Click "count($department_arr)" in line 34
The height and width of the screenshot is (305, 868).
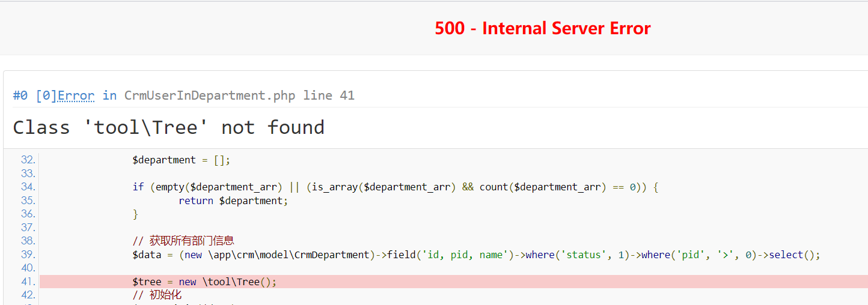click(540, 187)
